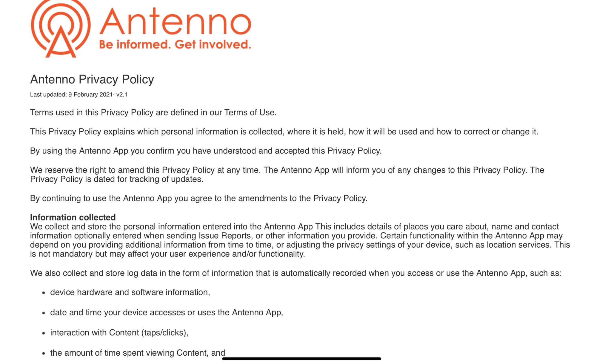Image resolution: width=597 pixels, height=364 pixels.
Task: Click the 'Information collected' section heading
Action: pyautogui.click(x=73, y=217)
